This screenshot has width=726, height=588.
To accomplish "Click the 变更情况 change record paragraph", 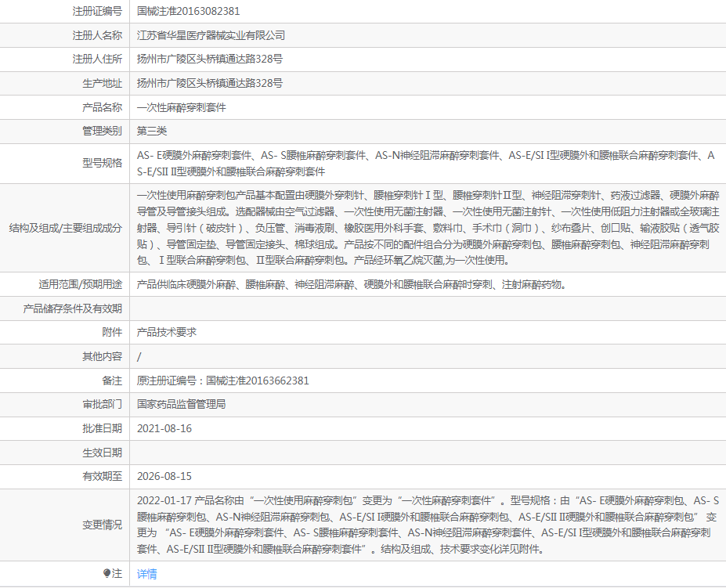I will tap(428, 525).
